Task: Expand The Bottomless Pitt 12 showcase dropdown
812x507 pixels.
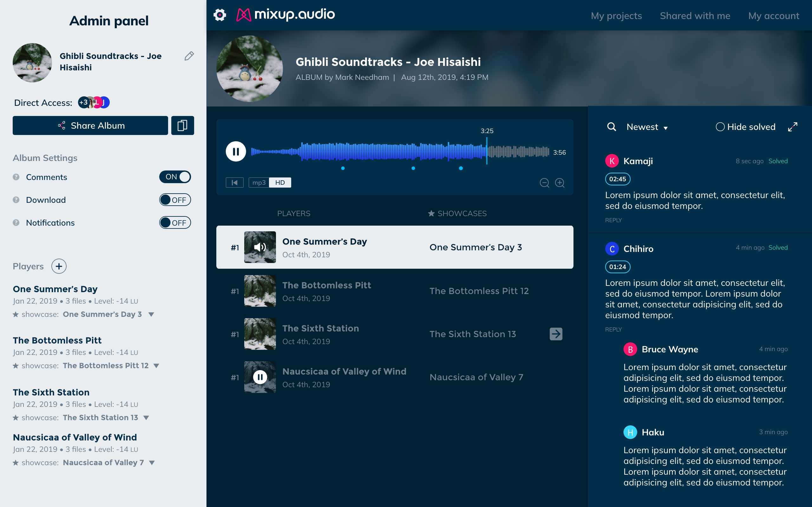Action: (156, 366)
